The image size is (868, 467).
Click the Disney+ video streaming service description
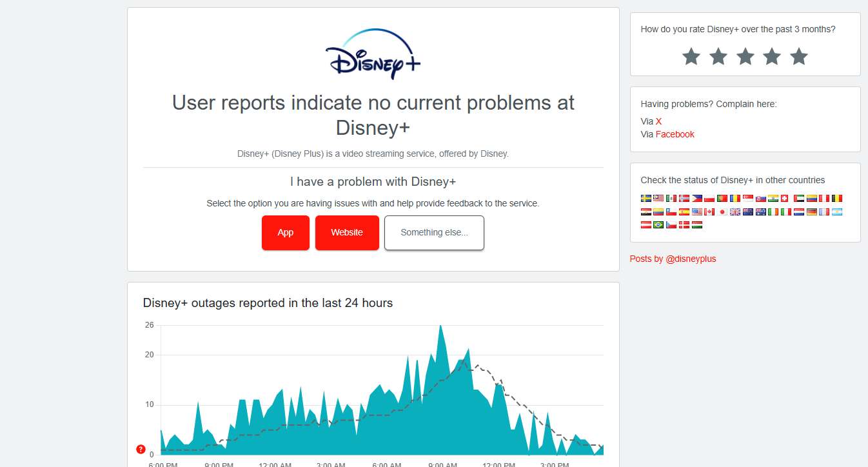tap(373, 154)
